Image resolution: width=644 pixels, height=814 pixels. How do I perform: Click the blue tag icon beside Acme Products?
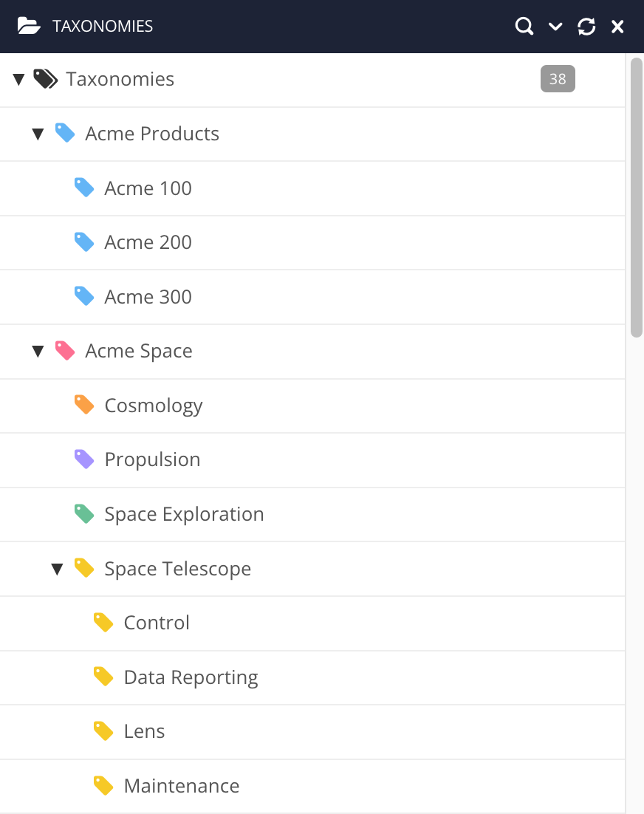(65, 133)
